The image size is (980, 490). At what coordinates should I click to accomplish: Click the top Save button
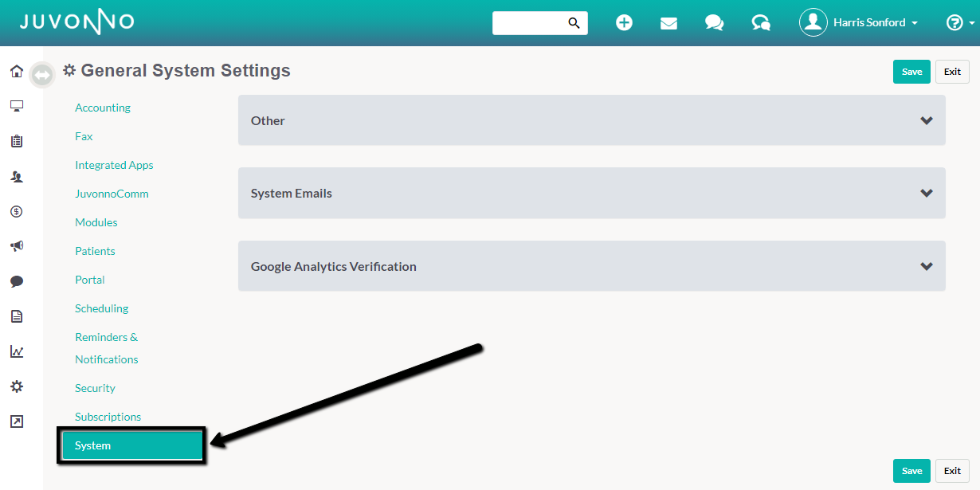click(911, 72)
